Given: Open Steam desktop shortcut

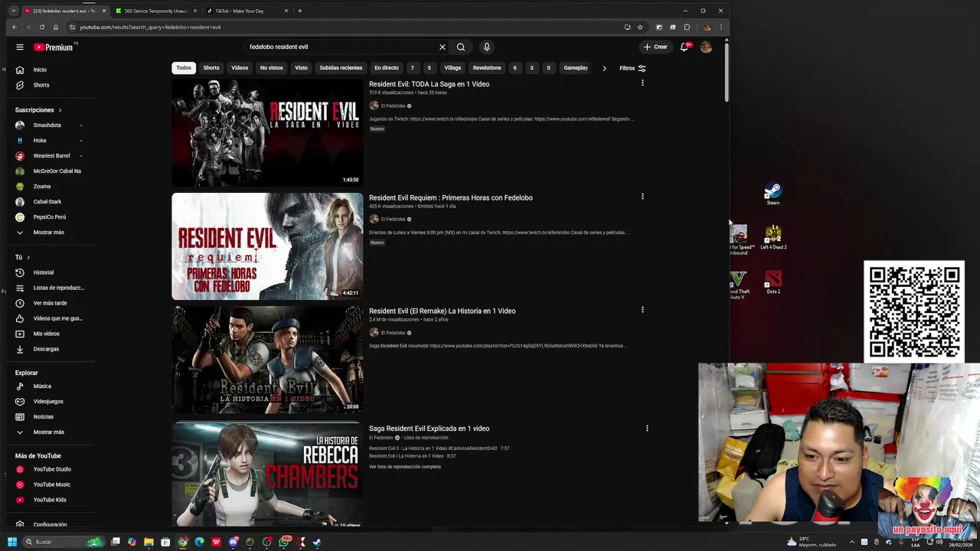Looking at the screenshot, I should (x=773, y=194).
